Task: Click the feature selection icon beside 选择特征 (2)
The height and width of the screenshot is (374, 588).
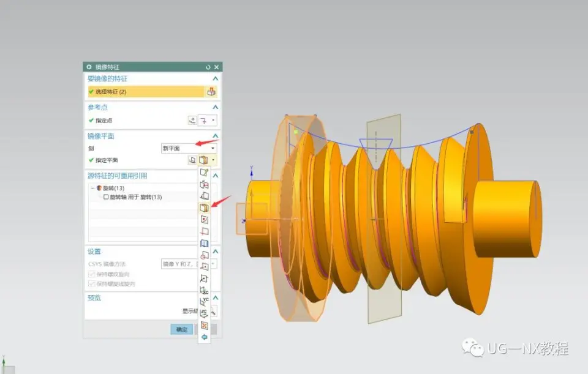Action: [211, 91]
